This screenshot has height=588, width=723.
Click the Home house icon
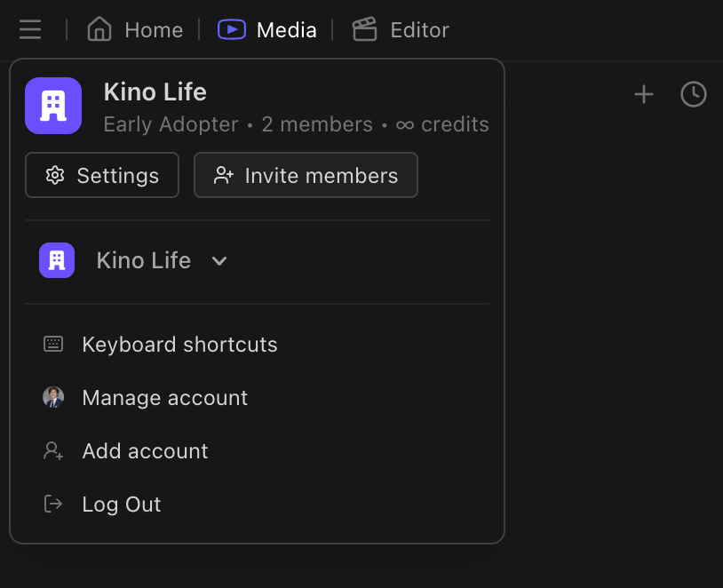98,28
